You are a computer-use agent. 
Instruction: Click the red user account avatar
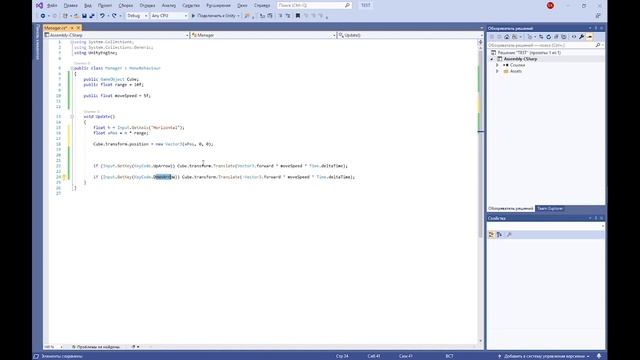coord(550,5)
